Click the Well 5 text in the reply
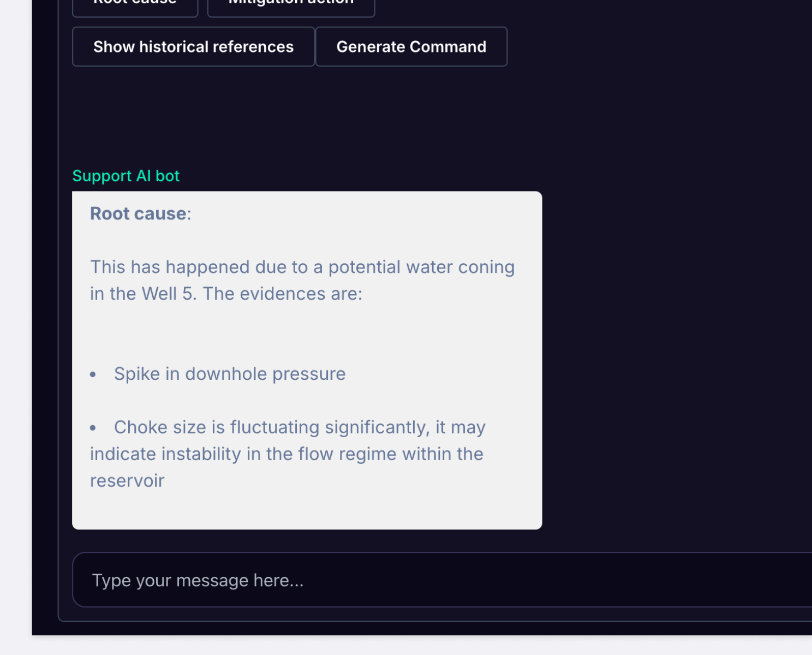The height and width of the screenshot is (655, 812). (x=168, y=294)
